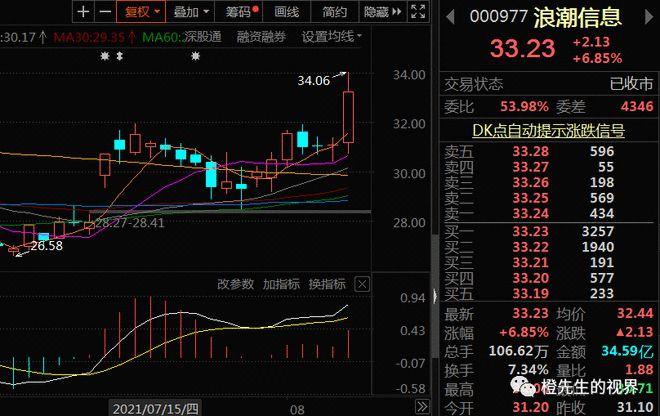
Task: Click 加指标 in indicator panel
Action: [281, 284]
